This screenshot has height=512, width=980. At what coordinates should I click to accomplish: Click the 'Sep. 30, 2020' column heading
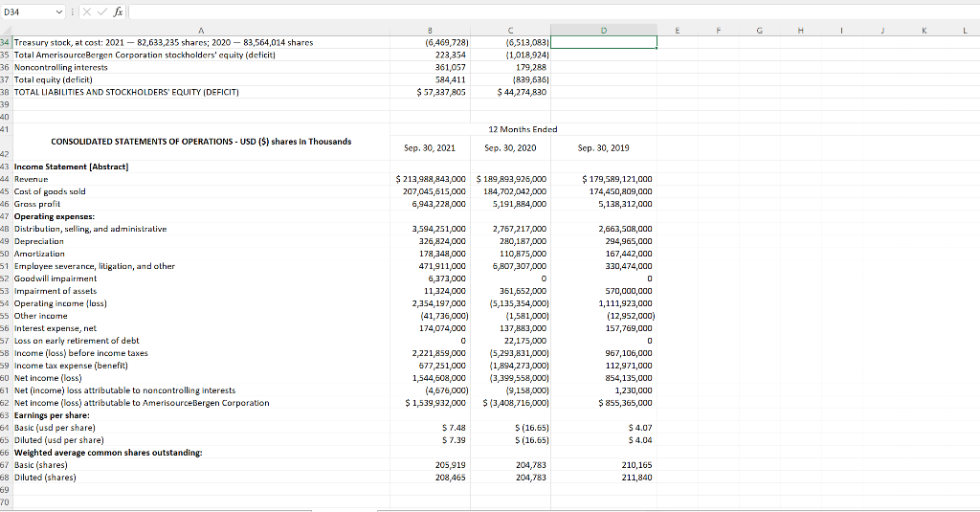[x=510, y=148]
